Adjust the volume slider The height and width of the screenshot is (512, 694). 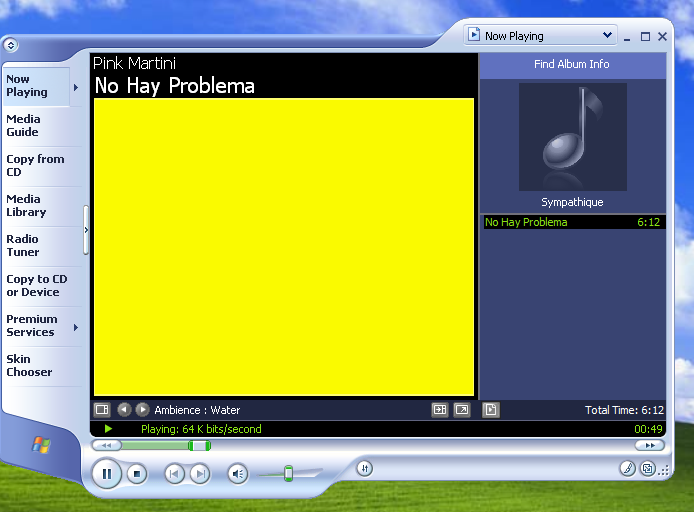[x=289, y=473]
